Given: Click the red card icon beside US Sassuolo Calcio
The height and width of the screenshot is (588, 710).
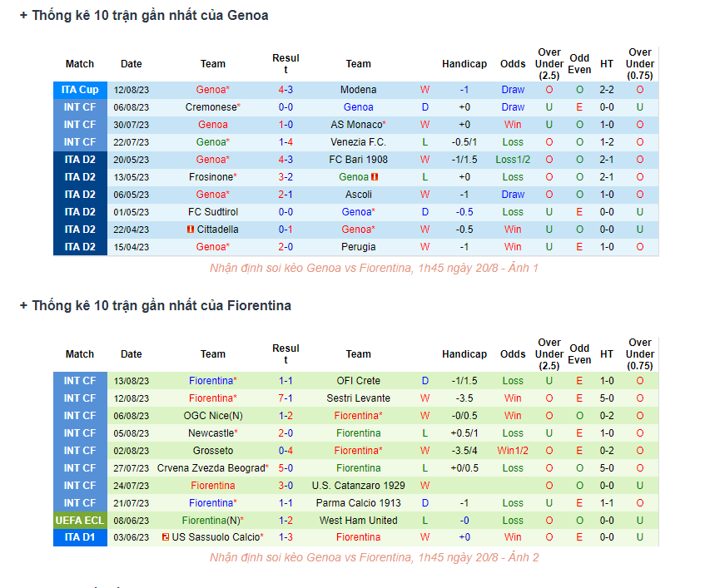Looking at the screenshot, I should click(166, 538).
